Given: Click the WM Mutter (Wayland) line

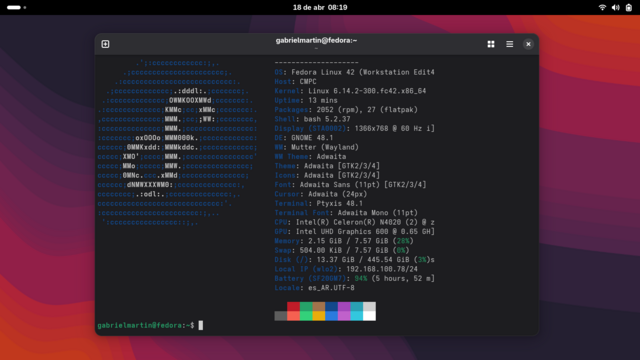Looking at the screenshot, I should coord(317,147).
